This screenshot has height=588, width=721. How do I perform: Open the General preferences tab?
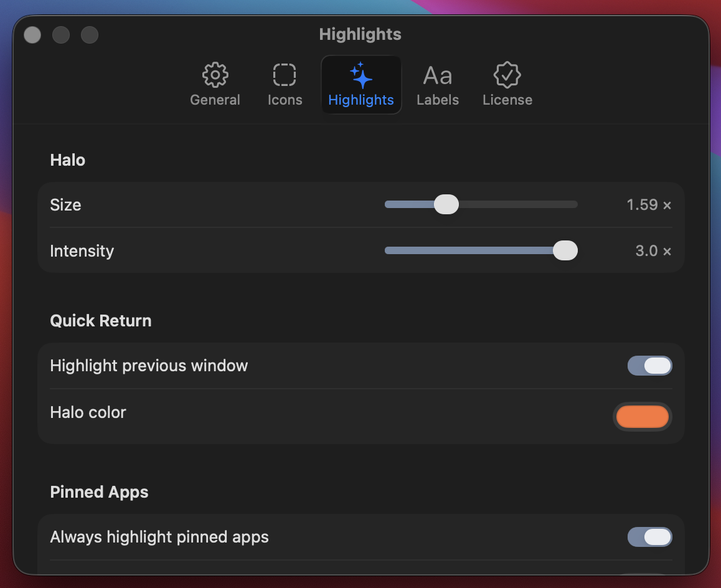point(215,85)
